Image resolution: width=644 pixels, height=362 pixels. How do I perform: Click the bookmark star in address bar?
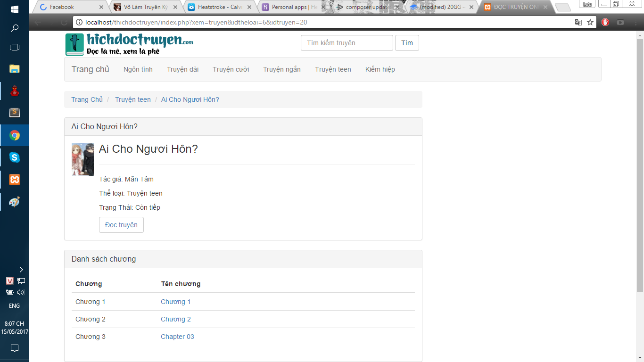[x=590, y=22]
